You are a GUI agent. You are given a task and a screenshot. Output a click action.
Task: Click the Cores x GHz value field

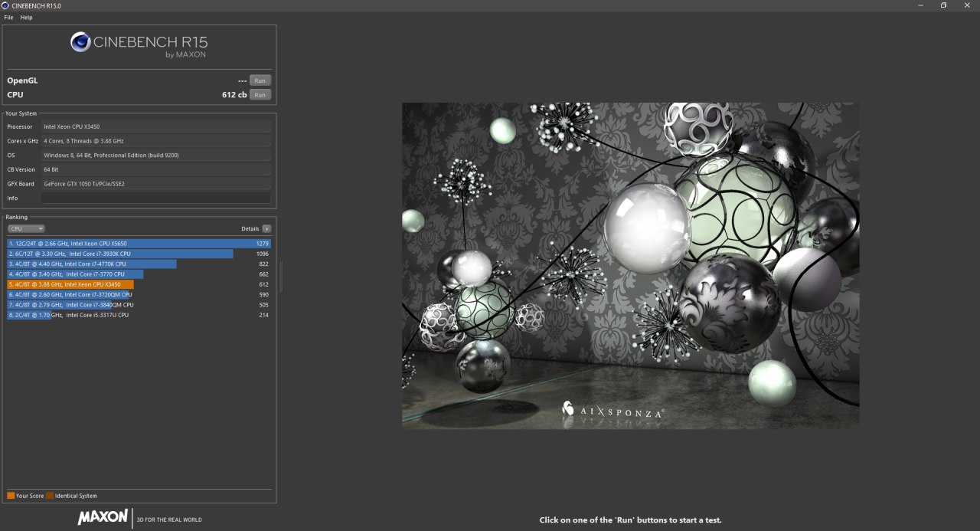point(155,141)
